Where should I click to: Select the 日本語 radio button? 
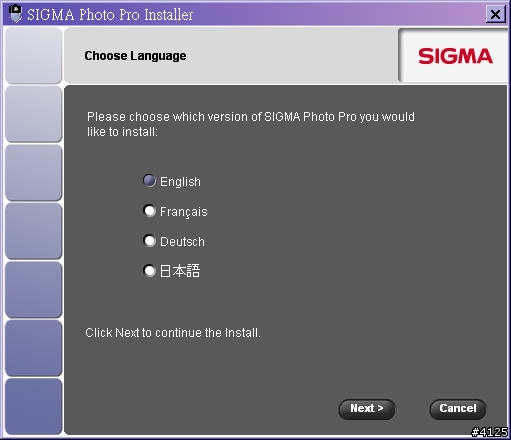149,270
